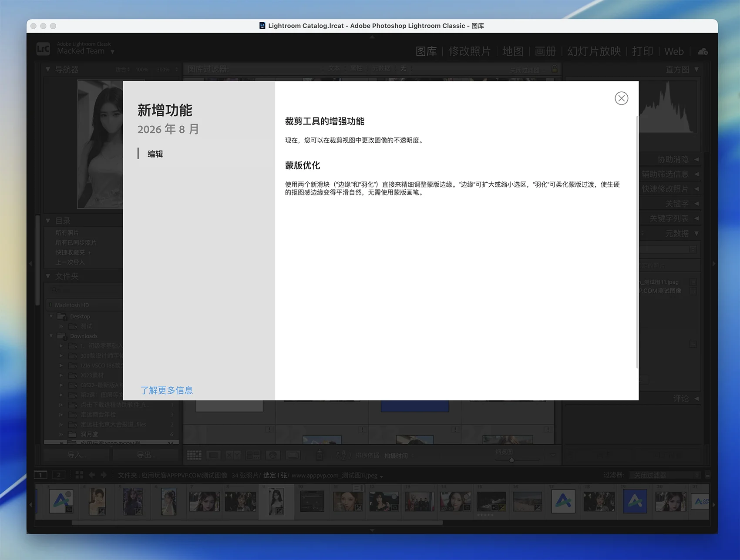
Task: Open the 画册 module
Action: 545,51
